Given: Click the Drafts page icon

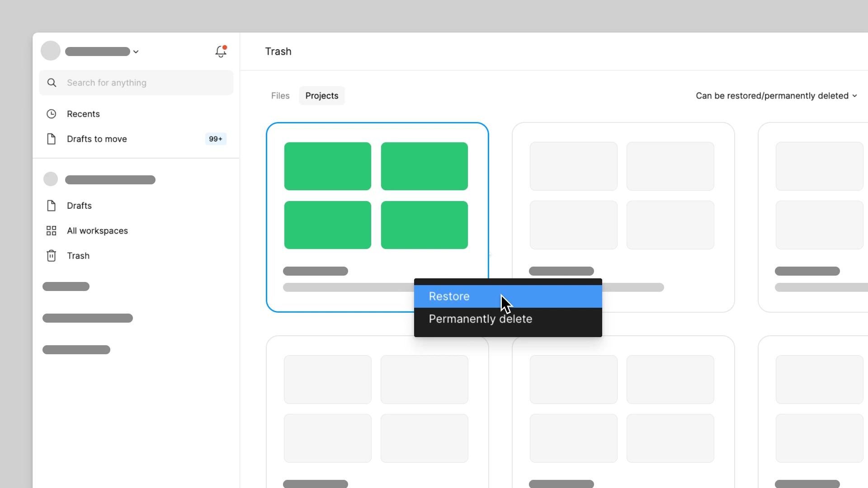Looking at the screenshot, I should pyautogui.click(x=52, y=206).
